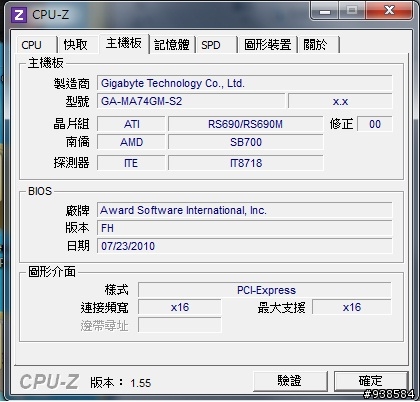Minimize the CPU-Z window
The image size is (420, 402).
point(324,11)
